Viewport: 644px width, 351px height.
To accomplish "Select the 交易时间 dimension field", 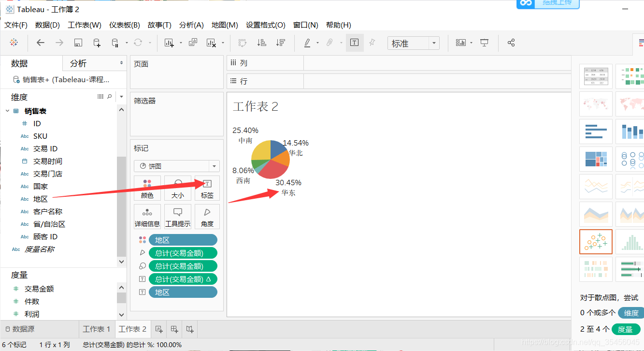I will pyautogui.click(x=48, y=161).
